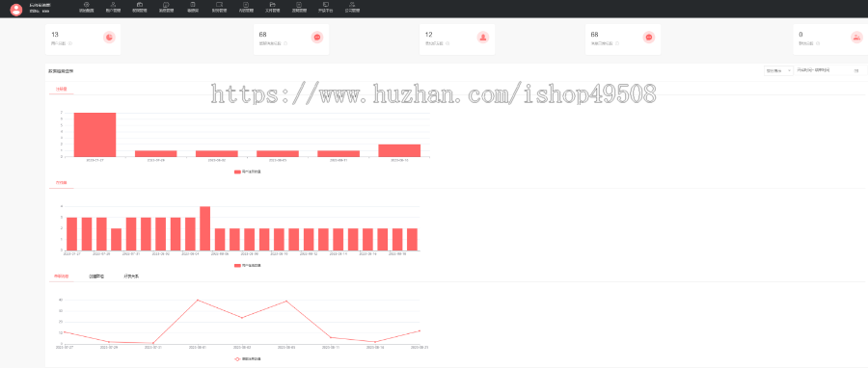The height and width of the screenshot is (368, 868).
Task: Toggle the legend entry under the registration chart
Action: [248, 171]
